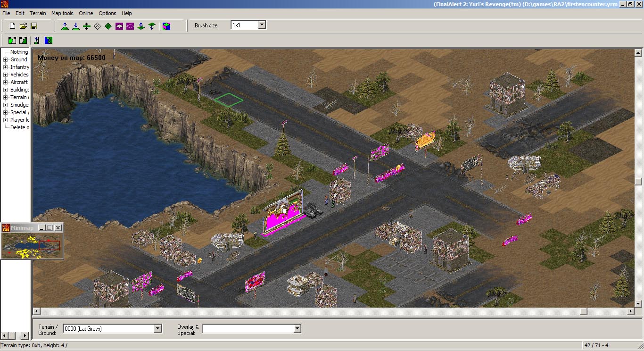Expand the Smudge tree node

tap(6, 105)
